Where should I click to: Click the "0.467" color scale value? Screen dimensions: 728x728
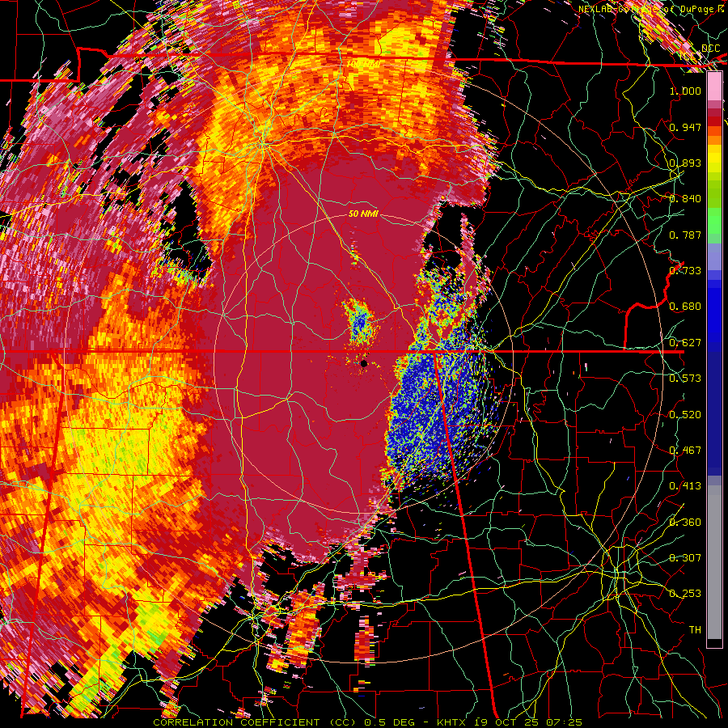point(685,451)
